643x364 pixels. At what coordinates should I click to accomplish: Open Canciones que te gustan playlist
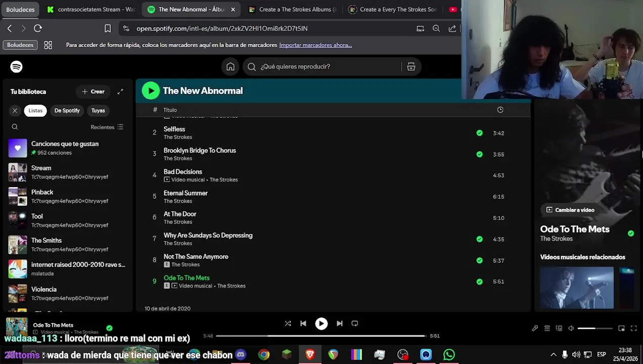pos(68,148)
